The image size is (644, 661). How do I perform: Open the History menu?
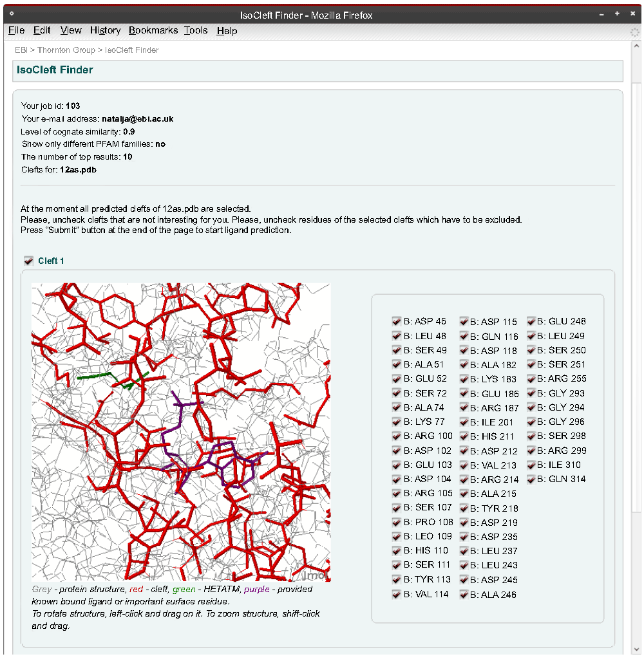point(105,30)
